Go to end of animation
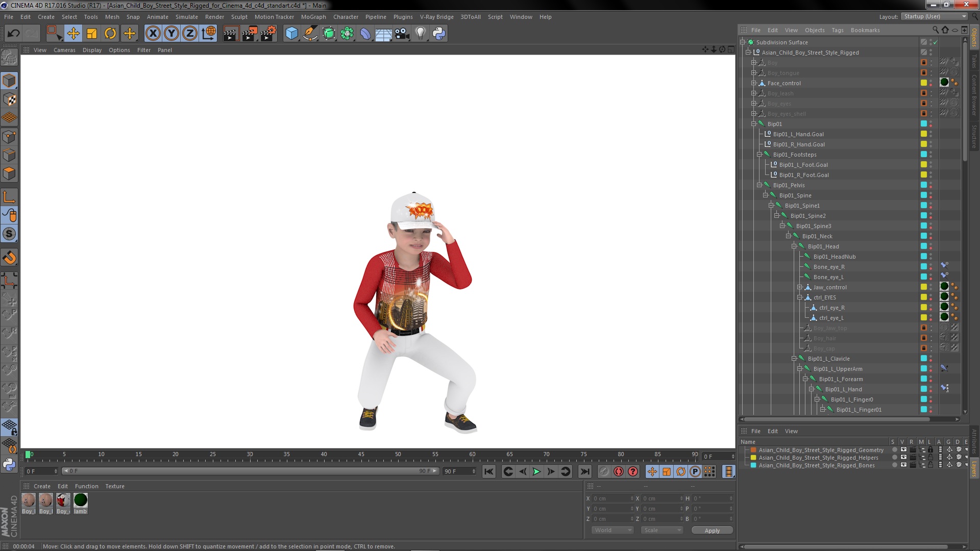This screenshot has width=980, height=551. tap(585, 471)
